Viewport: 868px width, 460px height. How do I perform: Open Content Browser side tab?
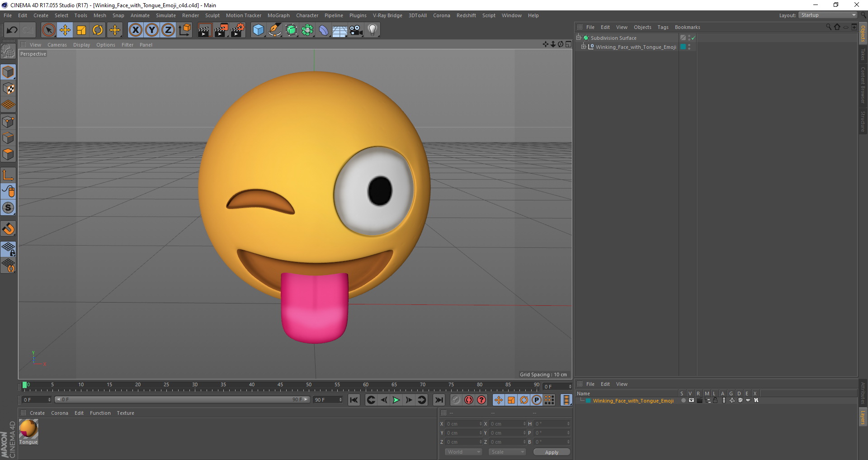863,85
